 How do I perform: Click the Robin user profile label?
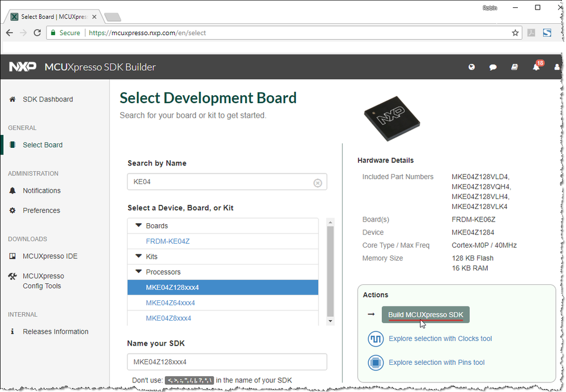(x=490, y=8)
